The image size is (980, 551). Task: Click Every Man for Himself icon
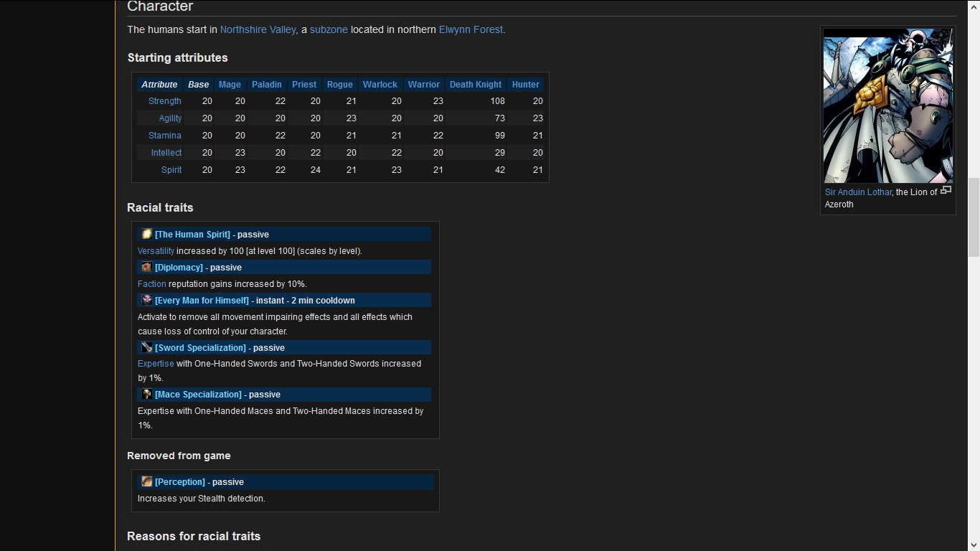click(x=146, y=300)
